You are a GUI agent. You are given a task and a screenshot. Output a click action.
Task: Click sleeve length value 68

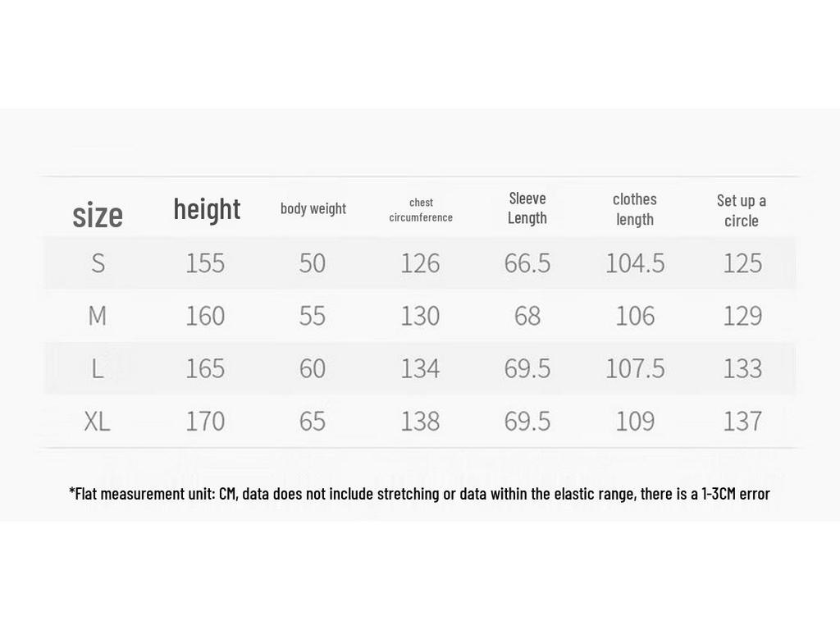527,316
